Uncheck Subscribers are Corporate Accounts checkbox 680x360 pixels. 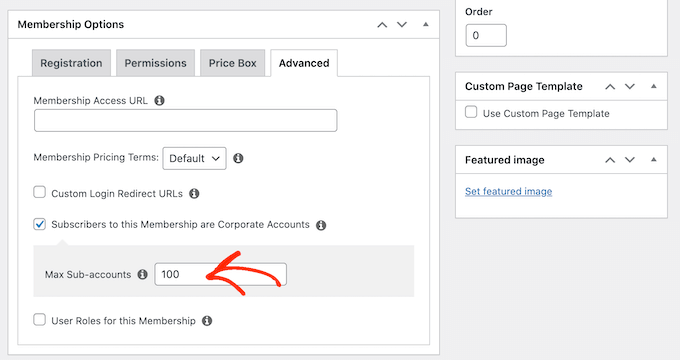[39, 224]
